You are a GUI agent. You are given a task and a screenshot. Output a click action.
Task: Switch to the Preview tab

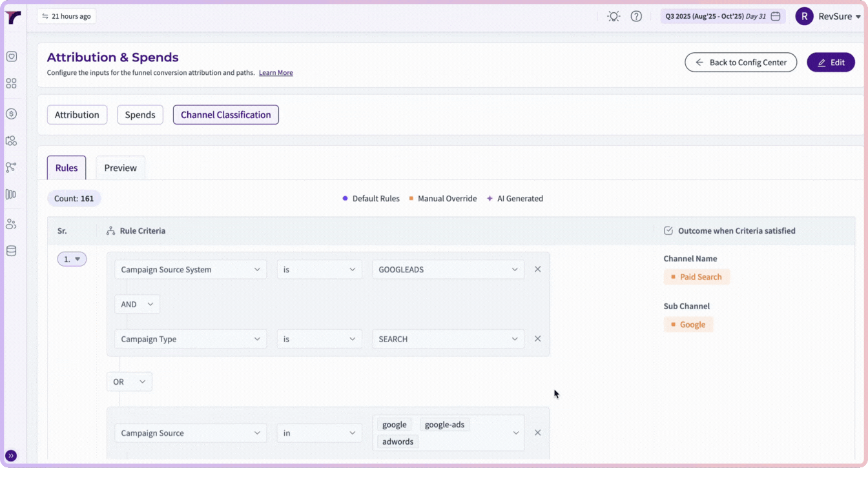coord(121,168)
